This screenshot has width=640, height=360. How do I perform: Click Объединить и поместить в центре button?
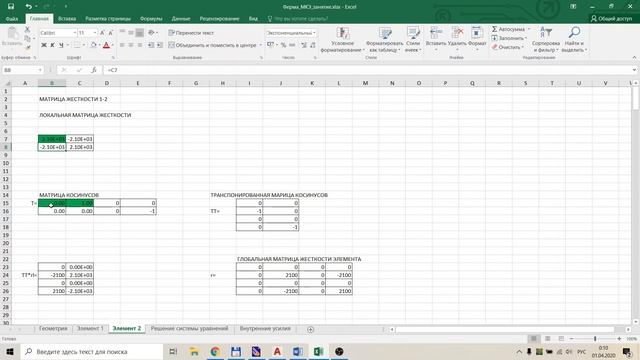pyautogui.click(x=213, y=45)
